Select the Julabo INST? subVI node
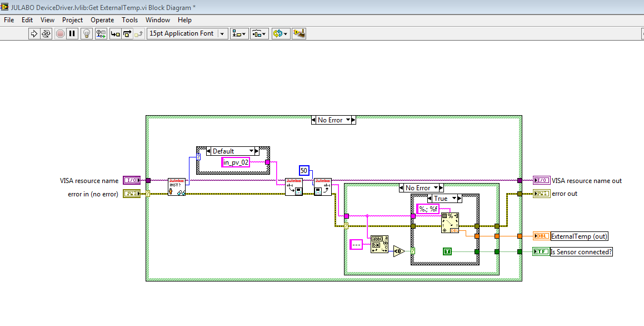 (176, 186)
